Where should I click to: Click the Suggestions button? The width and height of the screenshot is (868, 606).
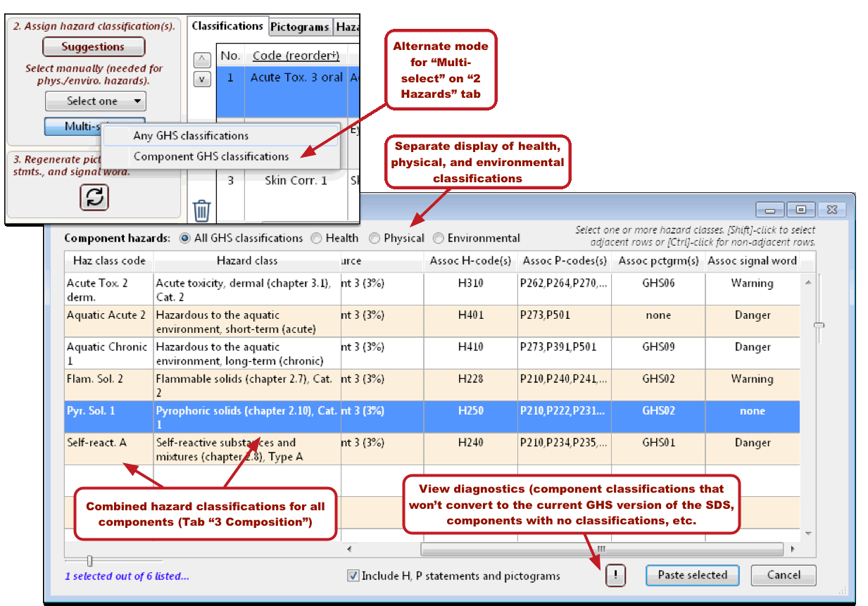[94, 47]
